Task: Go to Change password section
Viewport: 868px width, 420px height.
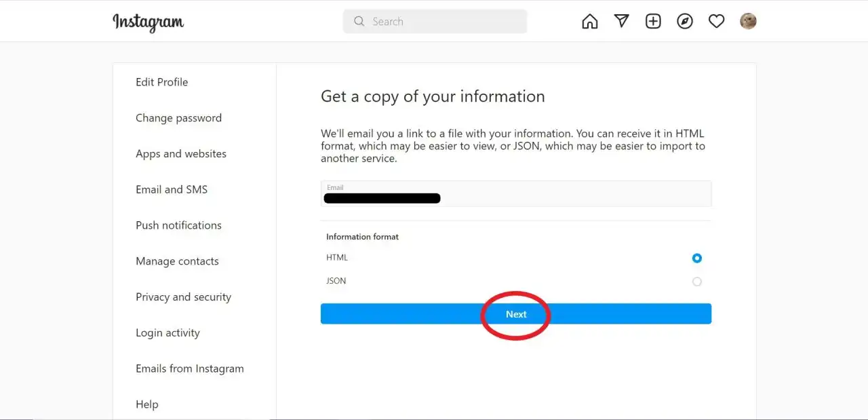Action: pyautogui.click(x=178, y=118)
